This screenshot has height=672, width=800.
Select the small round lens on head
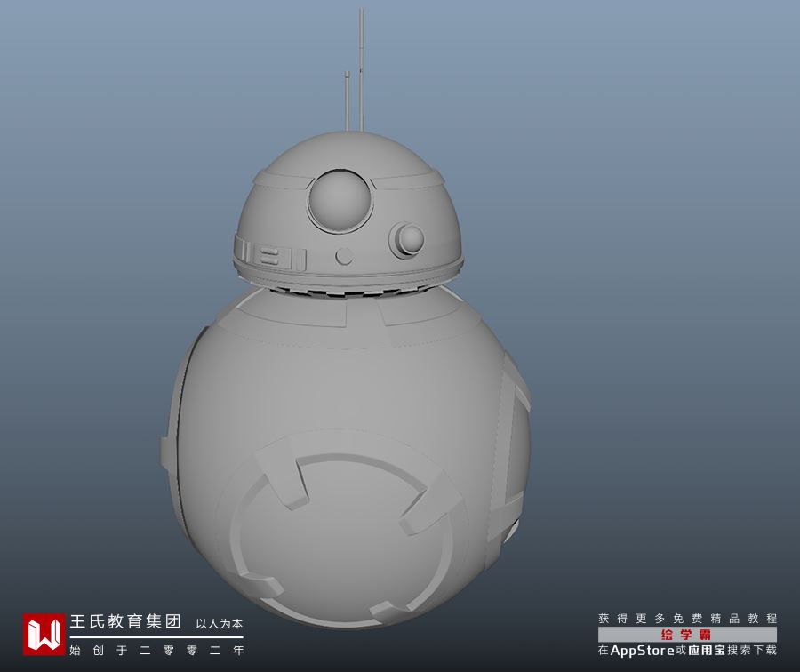click(407, 239)
